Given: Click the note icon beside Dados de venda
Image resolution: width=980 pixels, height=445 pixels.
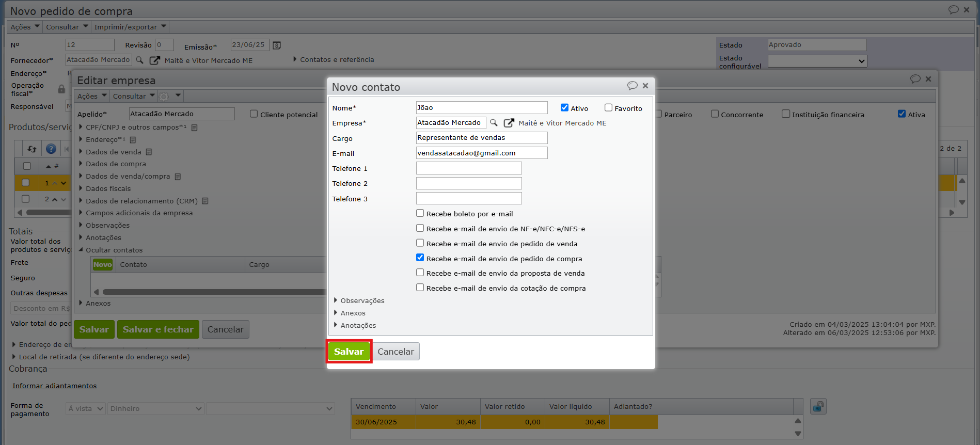Looking at the screenshot, I should click(149, 152).
